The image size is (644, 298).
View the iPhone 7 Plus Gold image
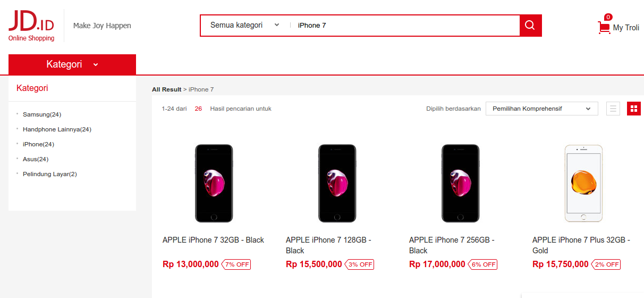[583, 183]
